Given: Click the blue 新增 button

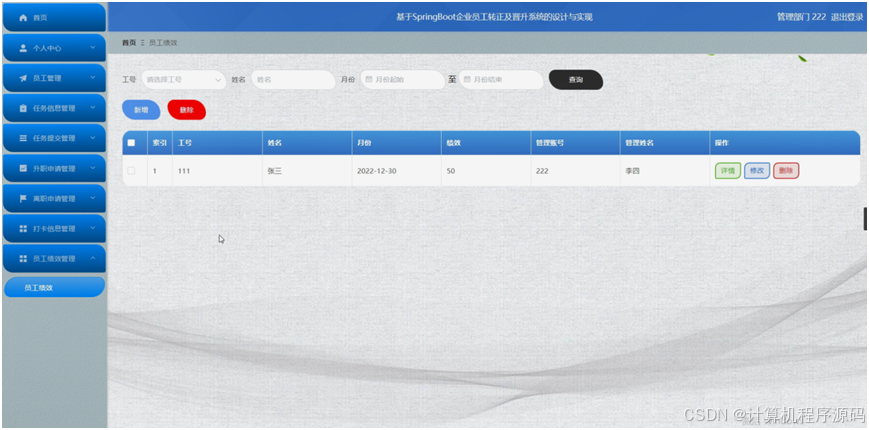Looking at the screenshot, I should tap(141, 110).
